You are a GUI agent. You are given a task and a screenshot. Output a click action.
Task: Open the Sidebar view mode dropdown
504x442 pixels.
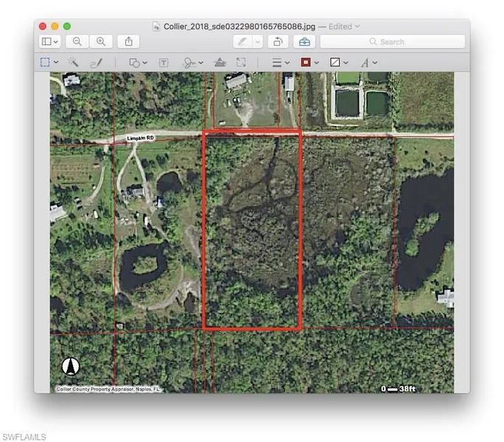50,42
